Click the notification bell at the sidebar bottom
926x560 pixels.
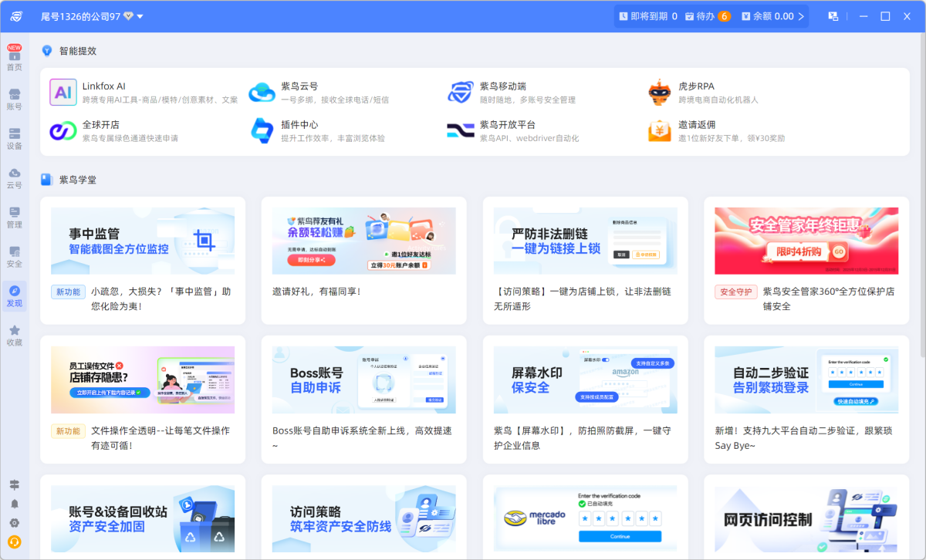[14, 505]
